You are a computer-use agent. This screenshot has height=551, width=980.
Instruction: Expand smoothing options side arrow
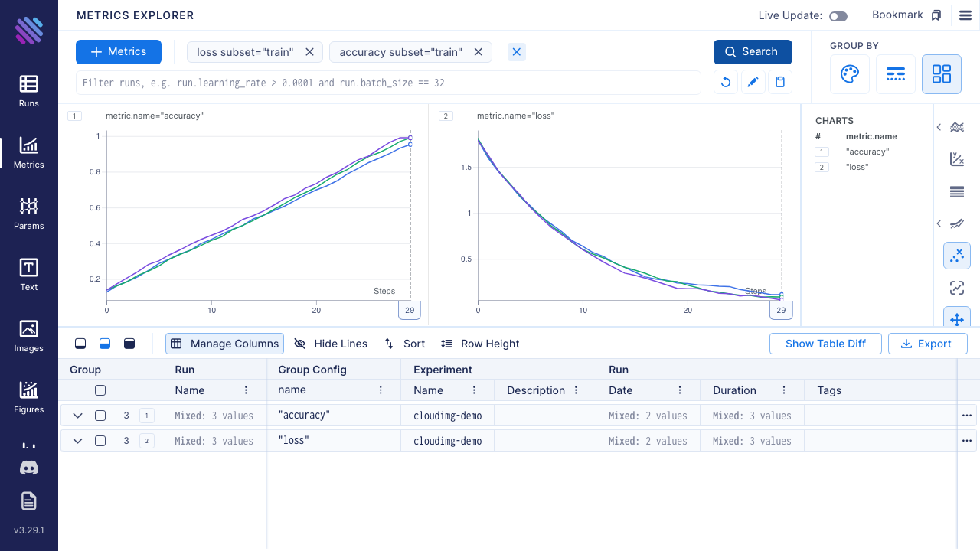tap(939, 223)
